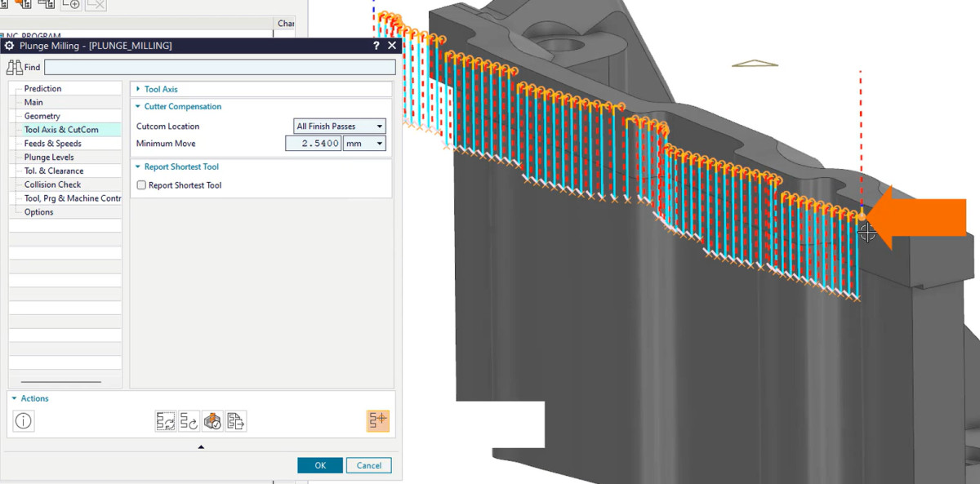Open the operation information icon
980x484 pixels.
(x=24, y=421)
